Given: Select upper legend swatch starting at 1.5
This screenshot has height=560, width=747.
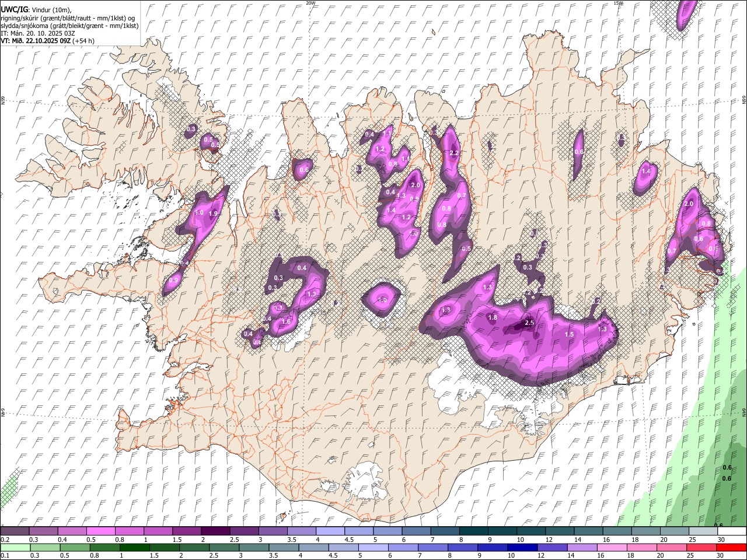Looking at the screenshot, I should pos(186,531).
